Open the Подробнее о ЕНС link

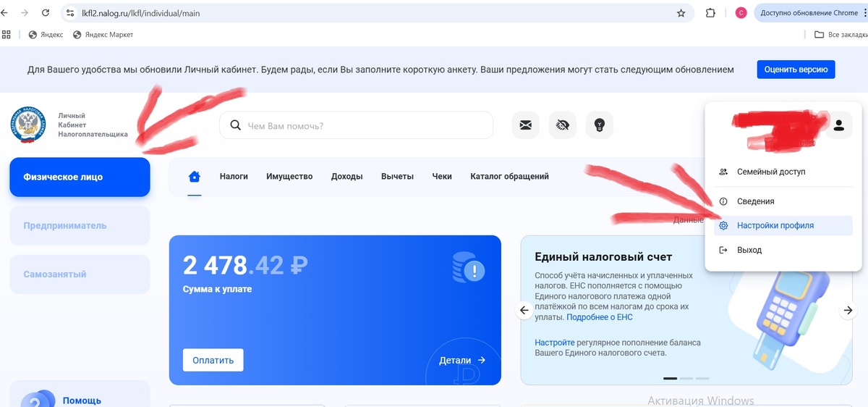pyautogui.click(x=599, y=317)
